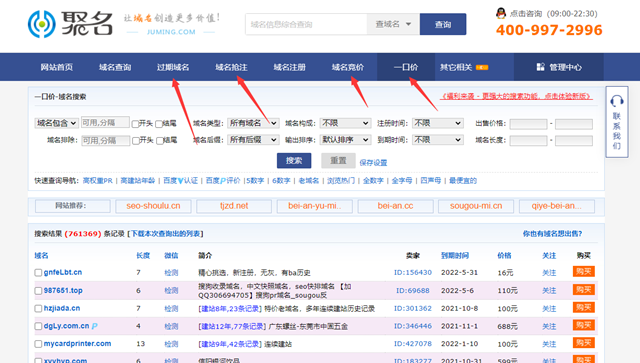This screenshot has height=363, width=640.
Task: Open the 域名构成 dropdown
Action: click(345, 123)
